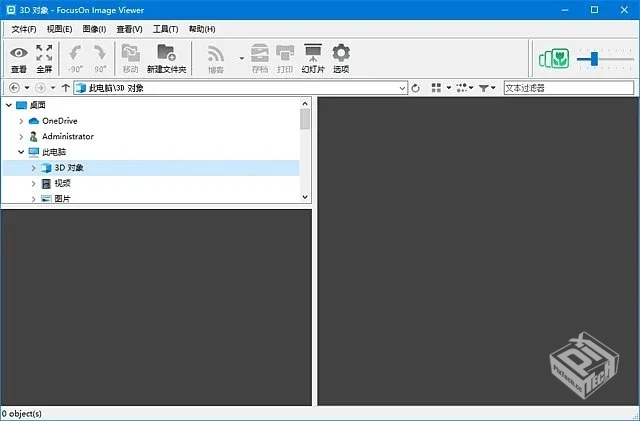Open the address bar dropdown chevron
This screenshot has width=640, height=421.
point(402,88)
